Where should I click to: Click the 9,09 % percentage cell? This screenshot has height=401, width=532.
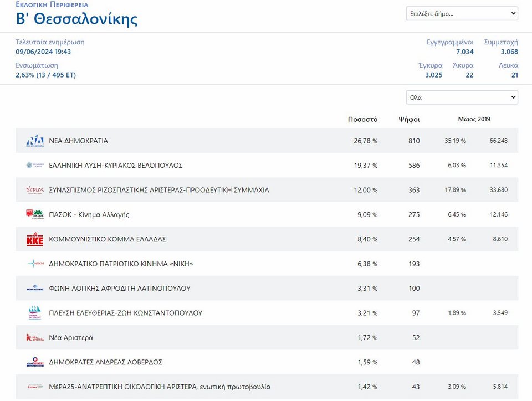[x=367, y=214]
